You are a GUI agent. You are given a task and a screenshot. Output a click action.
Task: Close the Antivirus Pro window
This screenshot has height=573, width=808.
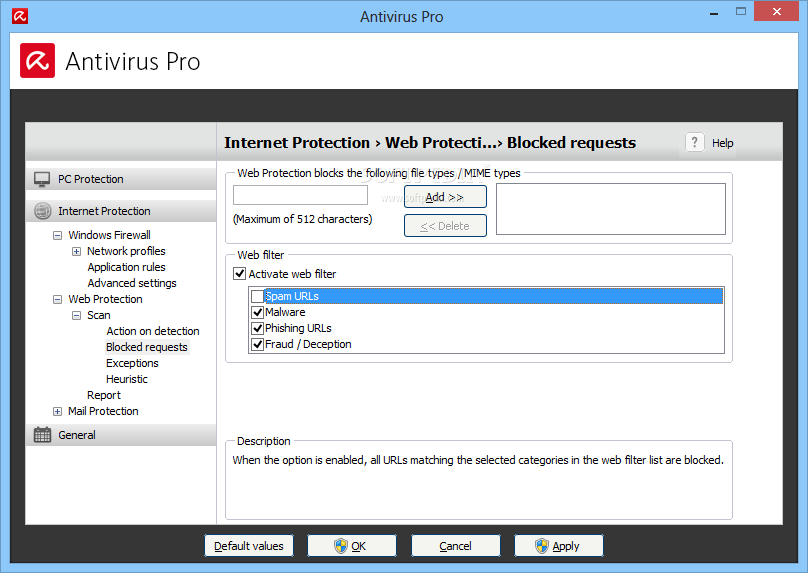point(777,11)
